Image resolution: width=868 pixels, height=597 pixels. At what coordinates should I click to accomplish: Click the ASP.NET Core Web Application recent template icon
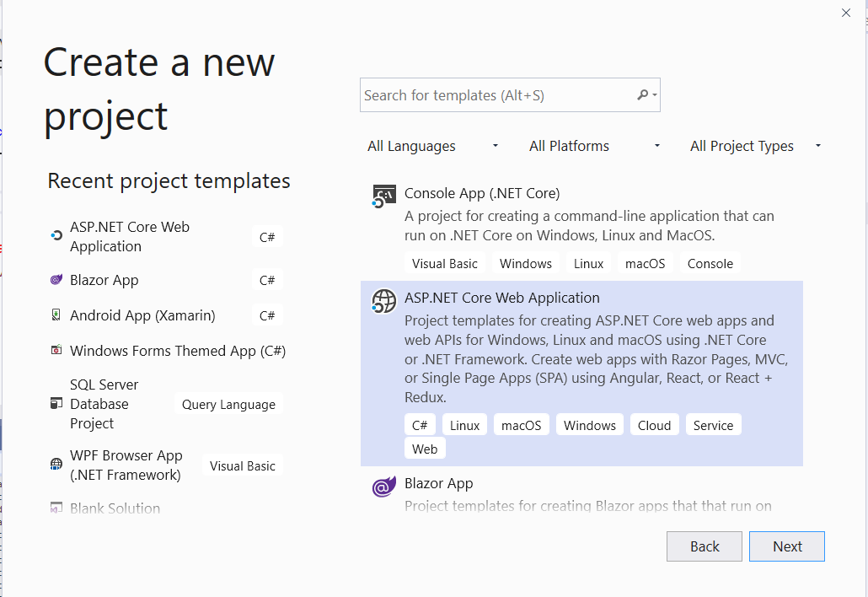(56, 237)
